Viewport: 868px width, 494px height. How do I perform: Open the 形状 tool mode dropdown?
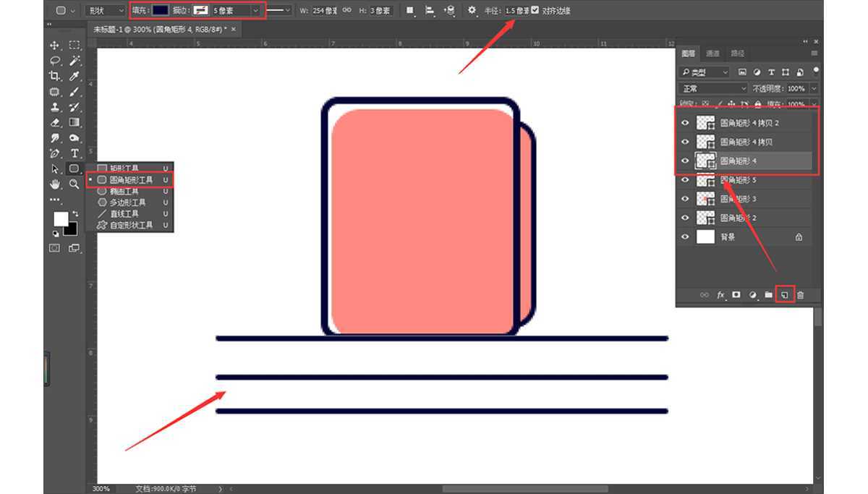pos(105,11)
